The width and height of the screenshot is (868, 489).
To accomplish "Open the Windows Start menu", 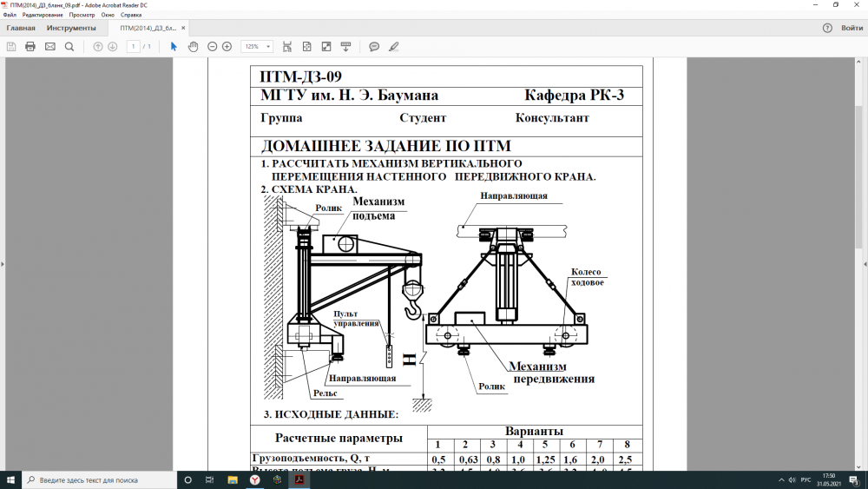I will pyautogui.click(x=10, y=480).
